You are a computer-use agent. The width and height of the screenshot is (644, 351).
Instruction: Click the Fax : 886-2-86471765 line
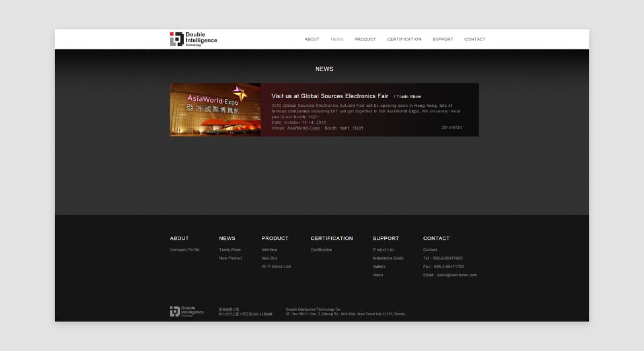(x=443, y=267)
